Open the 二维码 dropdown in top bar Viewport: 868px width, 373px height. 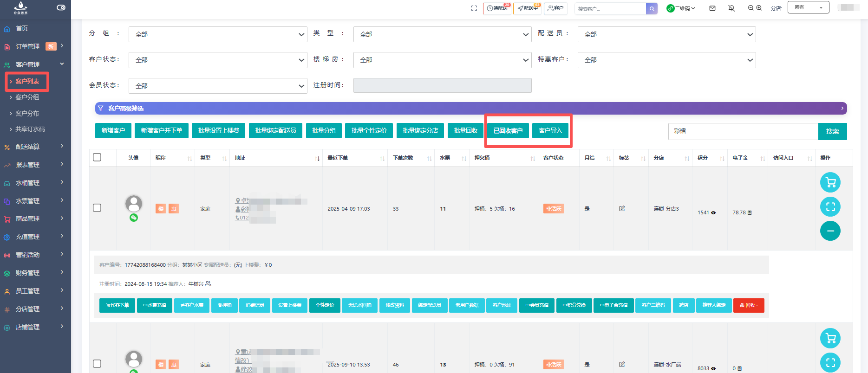[681, 8]
